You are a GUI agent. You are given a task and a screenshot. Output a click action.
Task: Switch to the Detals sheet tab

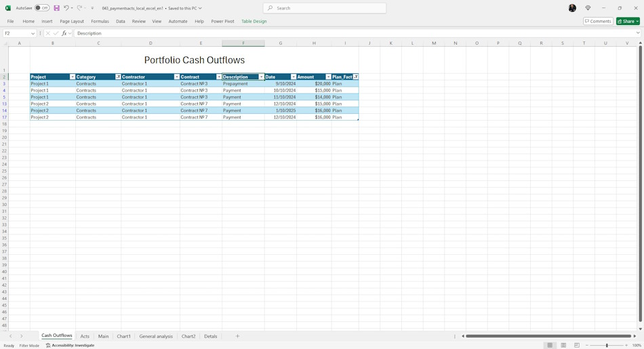coord(210,336)
